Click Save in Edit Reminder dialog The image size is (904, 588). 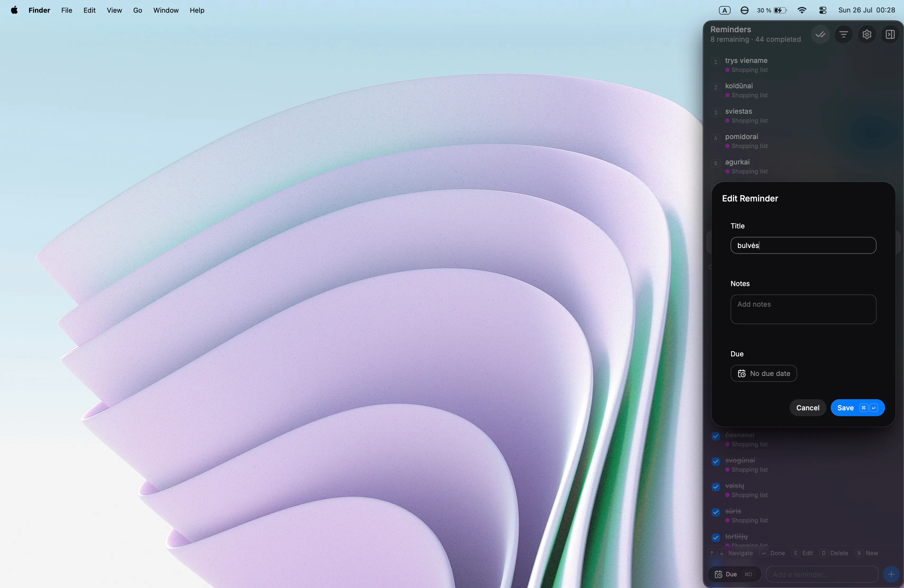click(x=857, y=408)
